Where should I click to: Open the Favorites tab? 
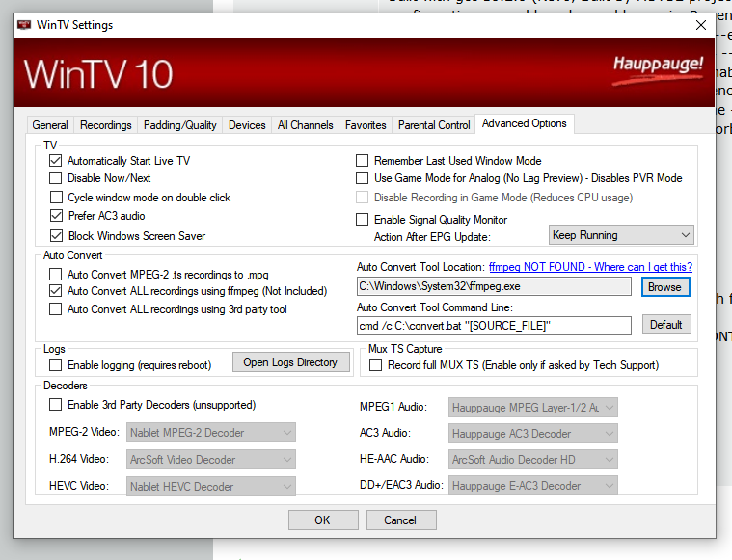(366, 125)
